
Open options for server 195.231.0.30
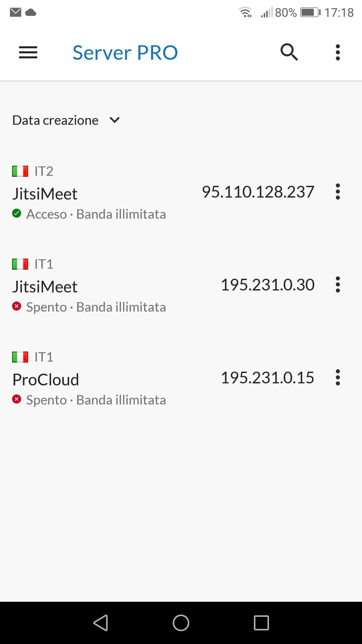(x=338, y=285)
